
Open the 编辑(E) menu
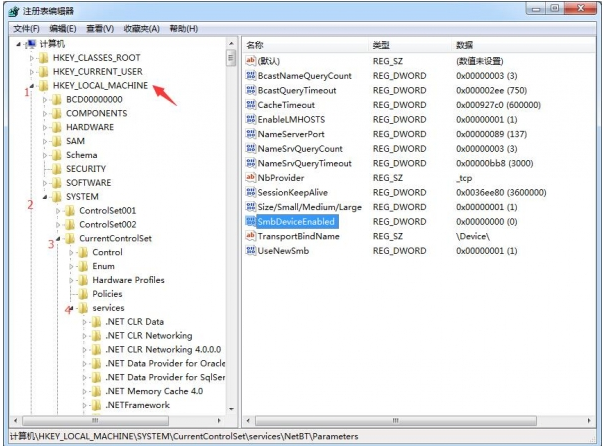tap(63, 29)
